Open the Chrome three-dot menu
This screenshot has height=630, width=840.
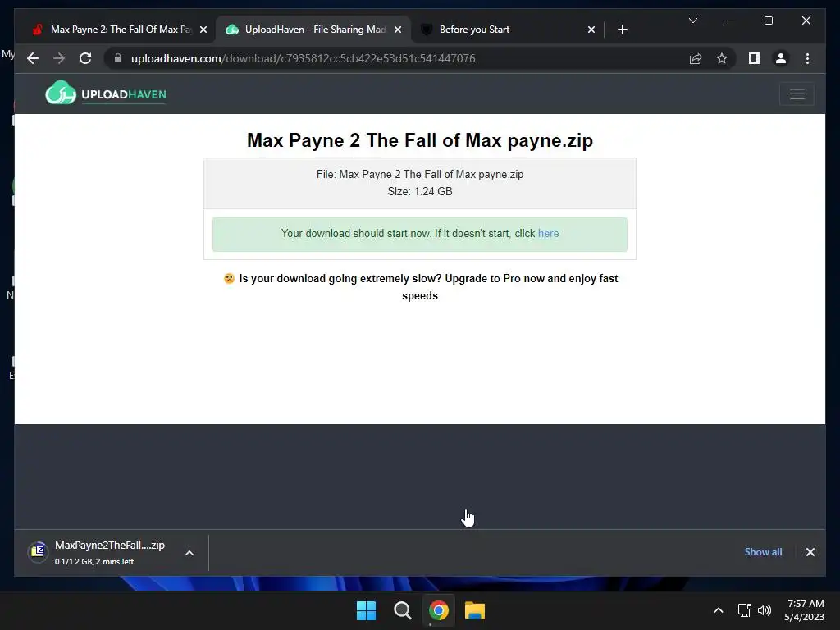(807, 58)
